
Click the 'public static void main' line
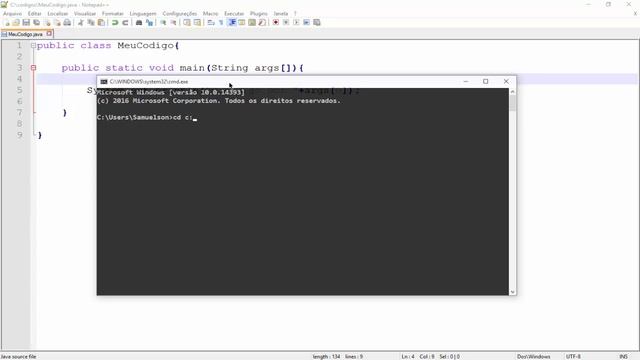(x=182, y=68)
